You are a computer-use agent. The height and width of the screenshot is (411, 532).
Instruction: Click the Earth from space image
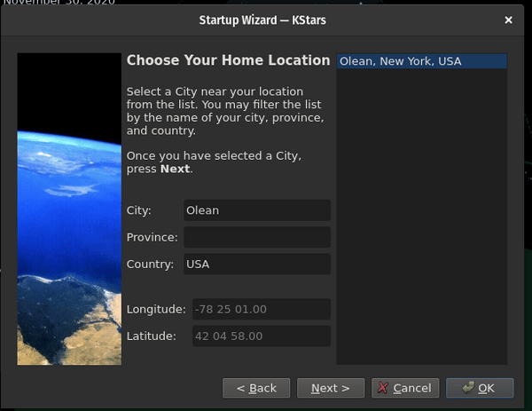[69, 209]
